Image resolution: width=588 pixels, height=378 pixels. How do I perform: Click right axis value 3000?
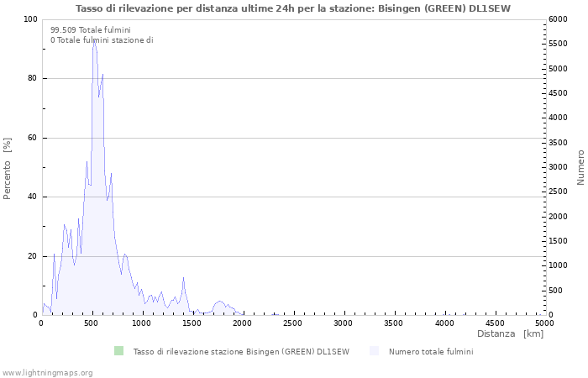tap(558, 167)
